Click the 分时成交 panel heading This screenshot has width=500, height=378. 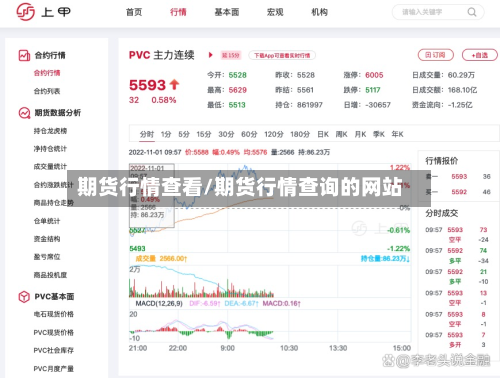coord(441,213)
